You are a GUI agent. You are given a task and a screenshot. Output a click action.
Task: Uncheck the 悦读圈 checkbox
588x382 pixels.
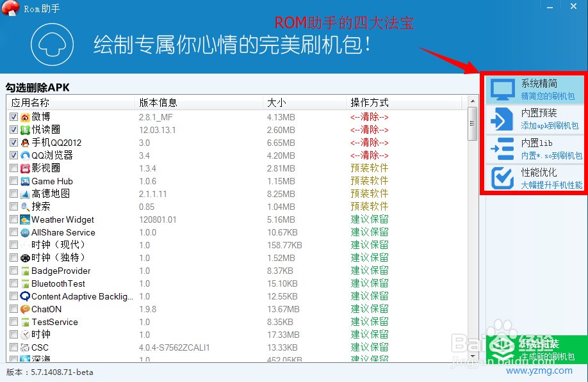(x=14, y=130)
